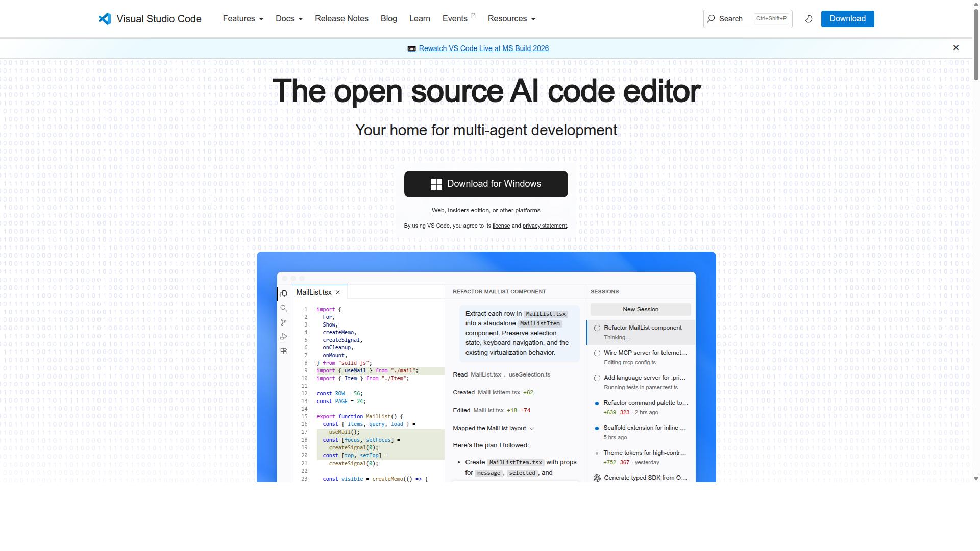This screenshot has height=551, width=980.
Task: Expand the Docs dropdown menu
Action: click(x=289, y=19)
